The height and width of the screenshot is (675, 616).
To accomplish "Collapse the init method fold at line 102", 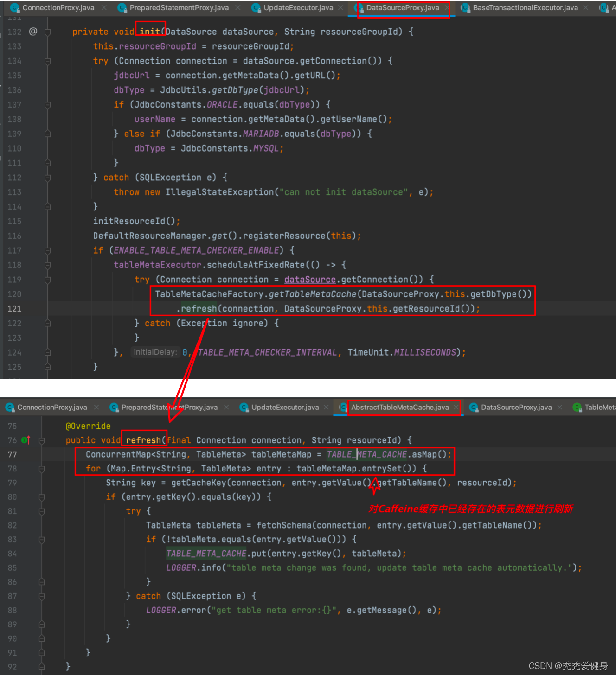I will 47,32.
